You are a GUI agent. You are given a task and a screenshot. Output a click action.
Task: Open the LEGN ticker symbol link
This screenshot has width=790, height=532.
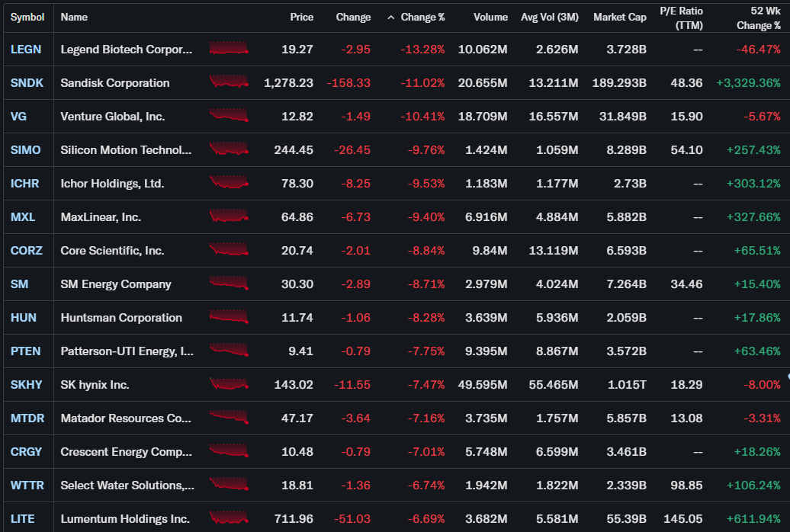coord(26,50)
